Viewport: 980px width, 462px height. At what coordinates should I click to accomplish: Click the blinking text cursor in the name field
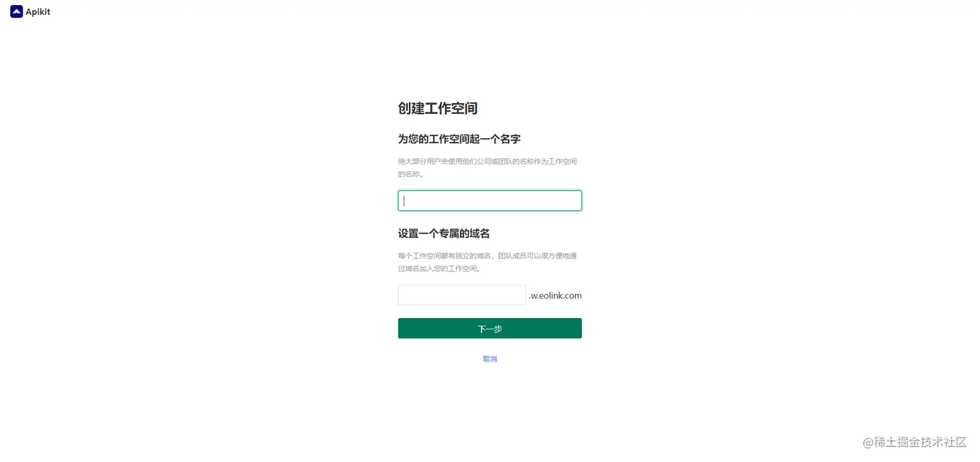[x=404, y=201]
